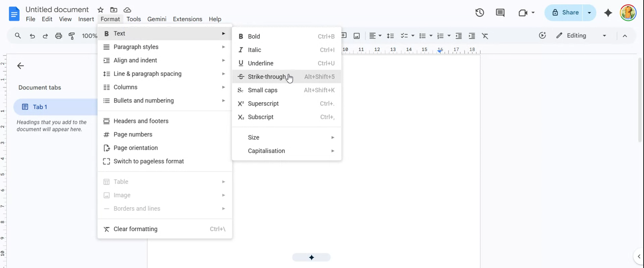The height and width of the screenshot is (268, 644).
Task: Expand the Paragraph styles submenu
Action: coord(165,47)
